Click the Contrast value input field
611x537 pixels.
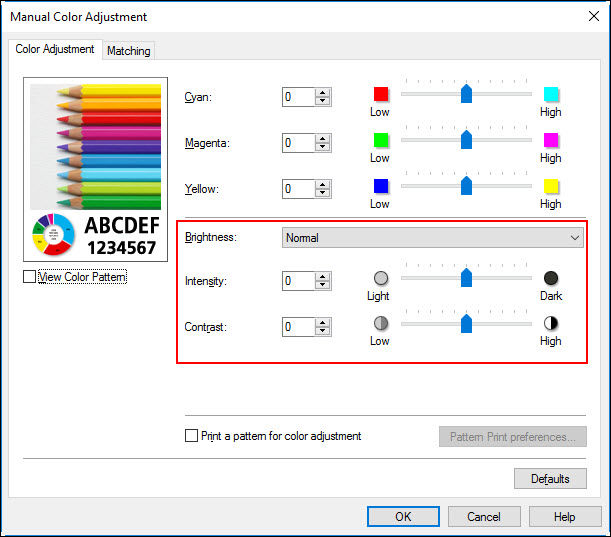[x=298, y=327]
